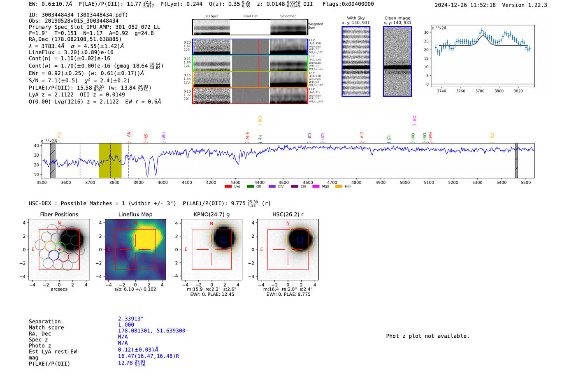Click the EWr: 0, PLAE: 12.45 caption
The image size is (576, 392).
212,295
